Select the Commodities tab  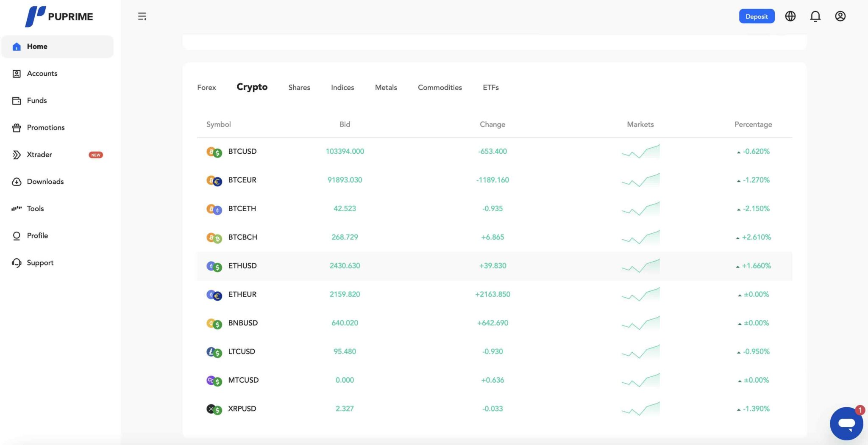pyautogui.click(x=440, y=88)
